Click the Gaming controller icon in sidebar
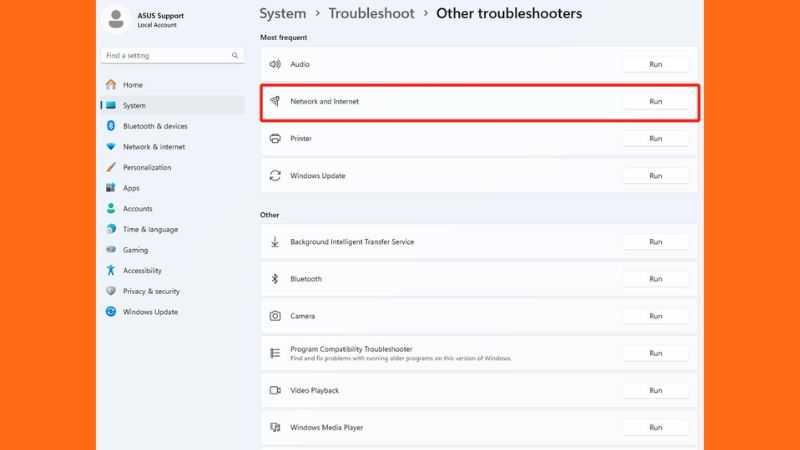This screenshot has height=450, width=800. pos(111,249)
